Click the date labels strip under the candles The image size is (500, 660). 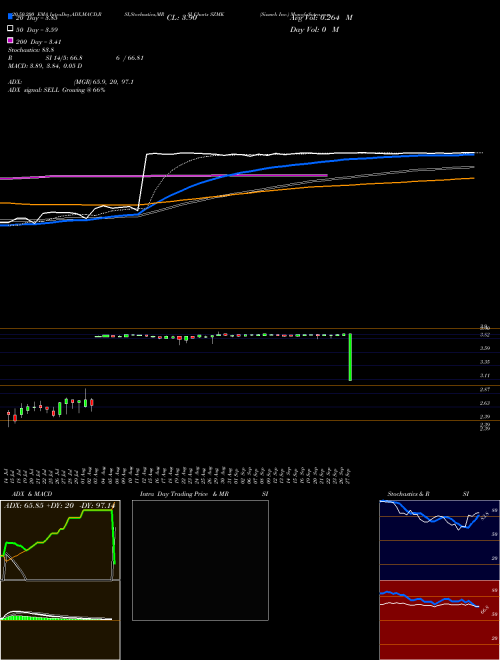tap(178, 476)
